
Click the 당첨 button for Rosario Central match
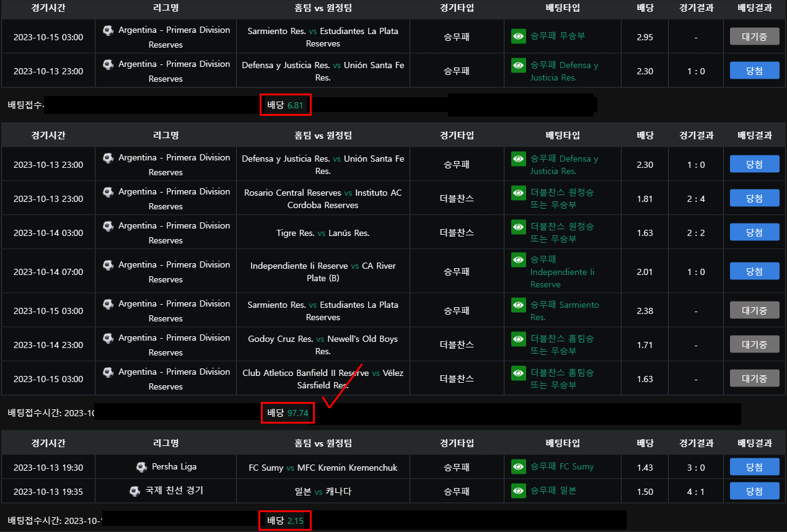coord(754,198)
